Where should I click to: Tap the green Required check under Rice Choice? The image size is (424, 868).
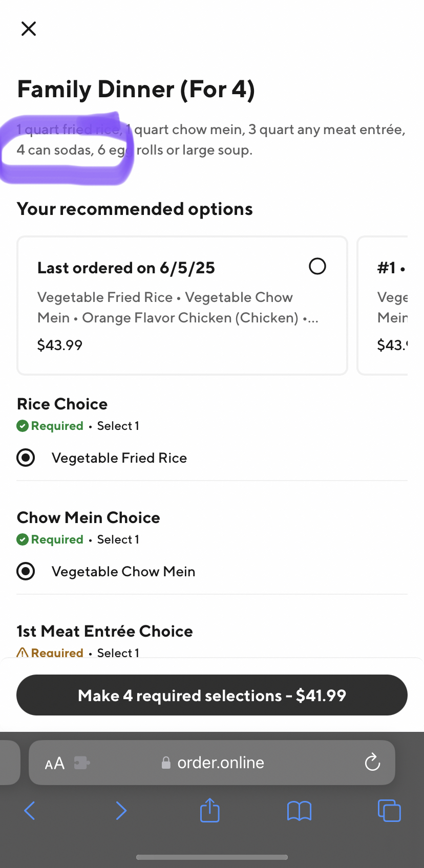point(23,426)
